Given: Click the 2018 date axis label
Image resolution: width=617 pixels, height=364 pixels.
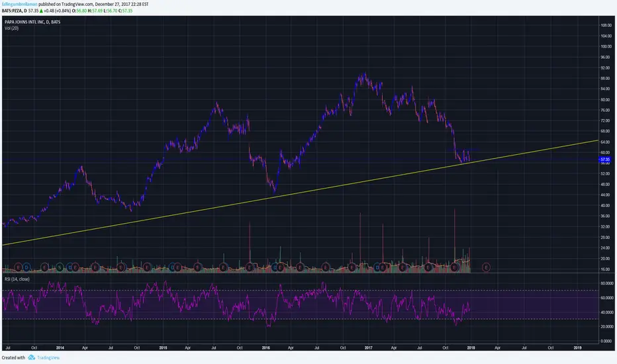Looking at the screenshot, I should tap(471, 348).
